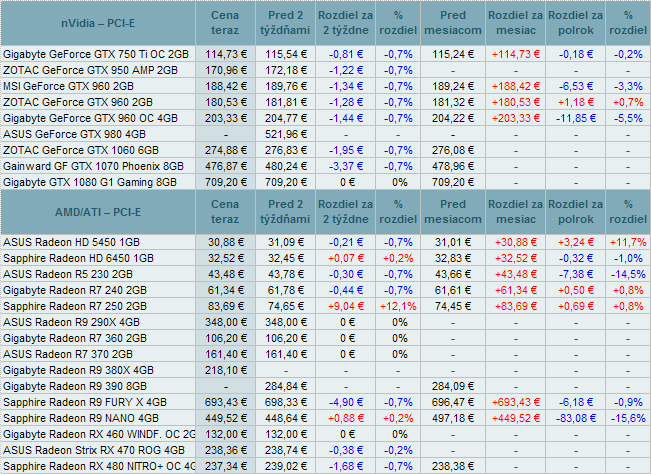
Task: Click the 83,69 € current price
Action: (x=226, y=306)
